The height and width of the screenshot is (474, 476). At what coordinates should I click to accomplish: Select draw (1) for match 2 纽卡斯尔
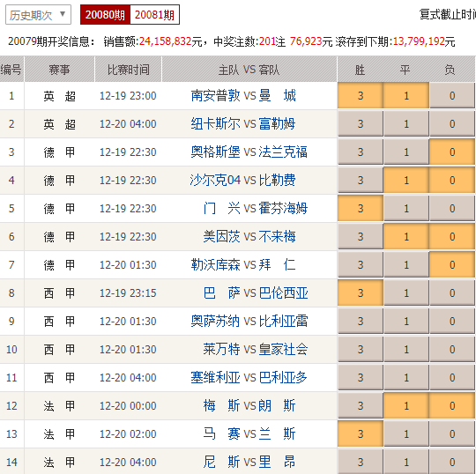406,124
